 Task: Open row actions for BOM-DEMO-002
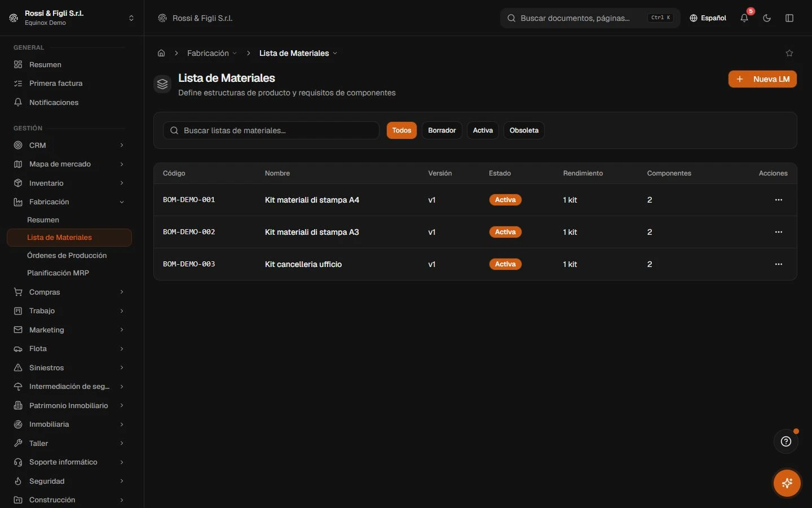click(x=779, y=232)
